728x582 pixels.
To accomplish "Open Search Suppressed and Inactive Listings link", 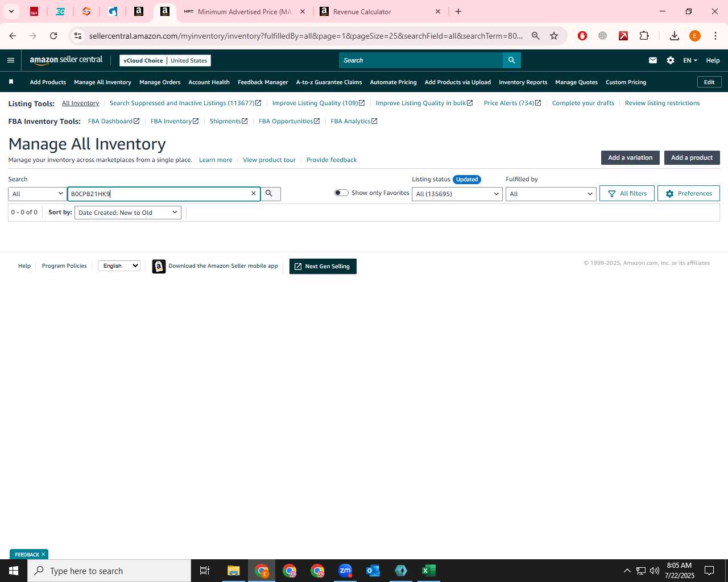I will 185,103.
